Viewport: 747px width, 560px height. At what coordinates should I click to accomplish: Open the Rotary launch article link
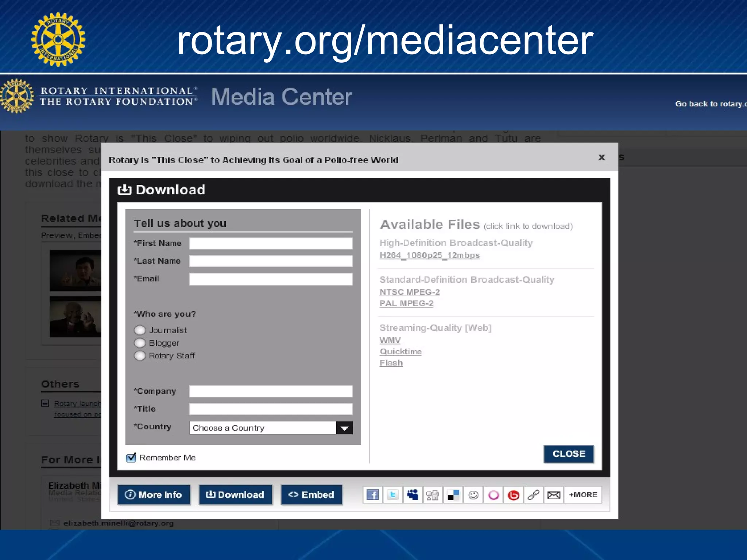coord(77,409)
